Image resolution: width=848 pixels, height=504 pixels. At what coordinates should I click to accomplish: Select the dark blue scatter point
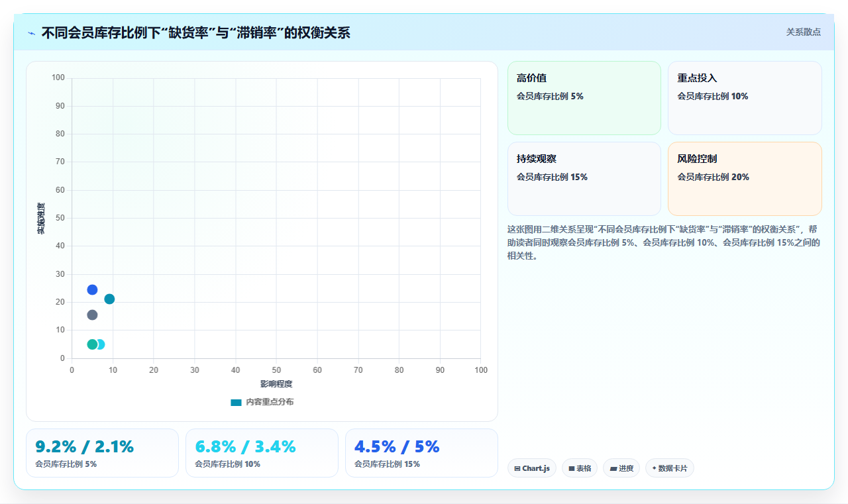point(92,289)
